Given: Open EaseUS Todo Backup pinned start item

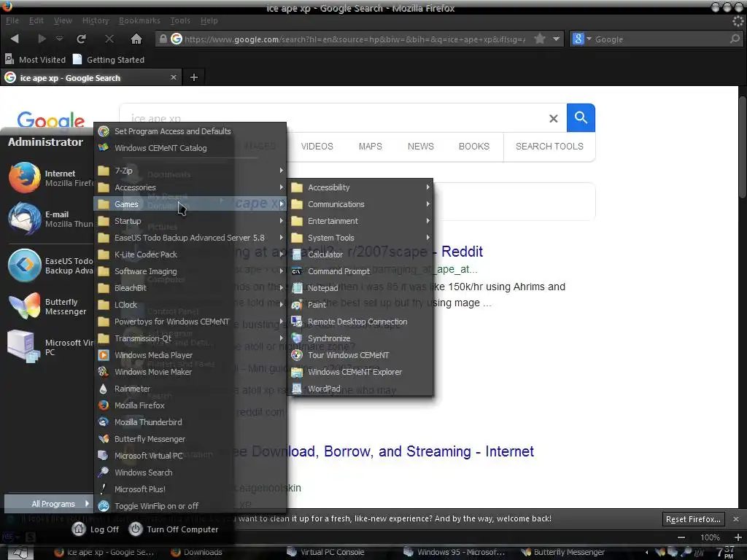Looking at the screenshot, I should click(50, 265).
